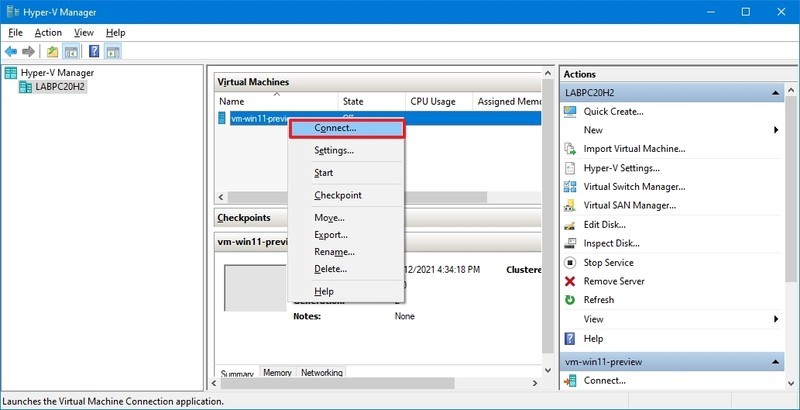Click the center pane vertical scrollbar down arrow
This screenshot has height=410, width=800.
pyautogui.click(x=548, y=370)
